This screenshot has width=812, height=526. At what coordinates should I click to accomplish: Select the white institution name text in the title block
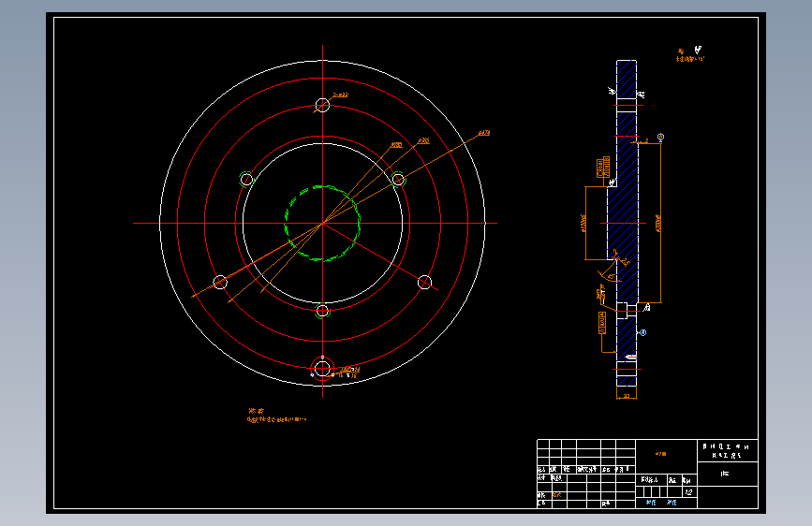tap(727, 451)
